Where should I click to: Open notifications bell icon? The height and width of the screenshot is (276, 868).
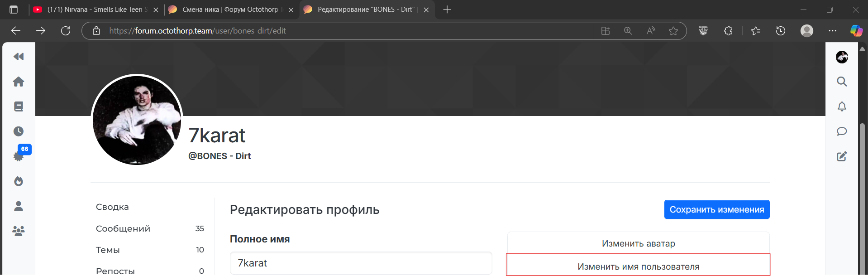coord(842,107)
